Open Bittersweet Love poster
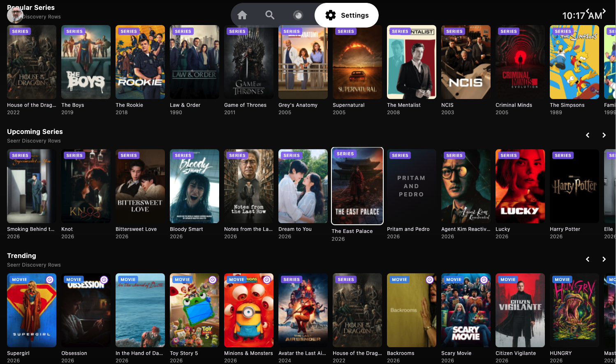The height and width of the screenshot is (364, 616). tap(140, 186)
